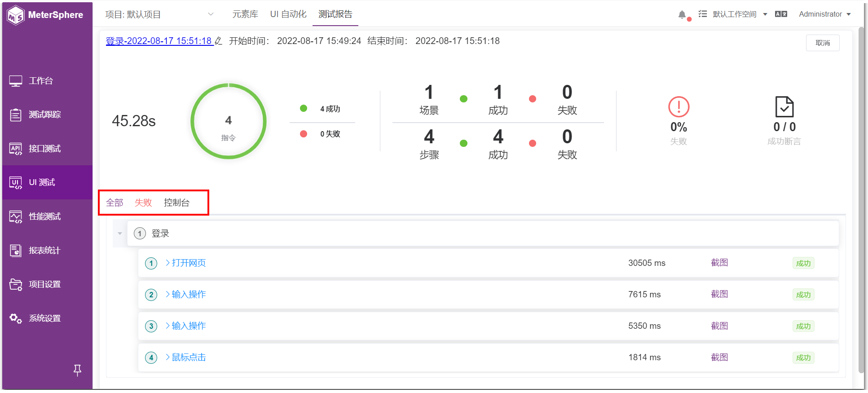Image resolution: width=868 pixels, height=393 pixels.
Task: Switch to the 失败 tab
Action: pyautogui.click(x=143, y=203)
